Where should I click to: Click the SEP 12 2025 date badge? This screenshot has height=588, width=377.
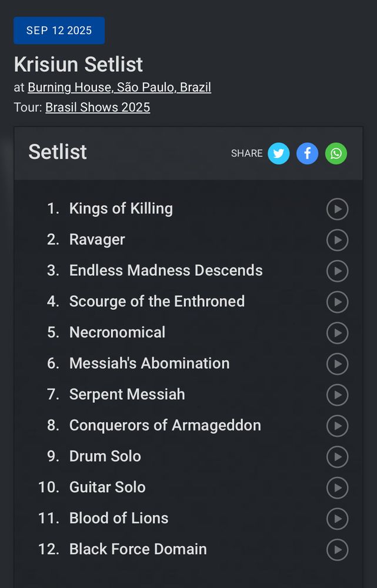(x=59, y=31)
